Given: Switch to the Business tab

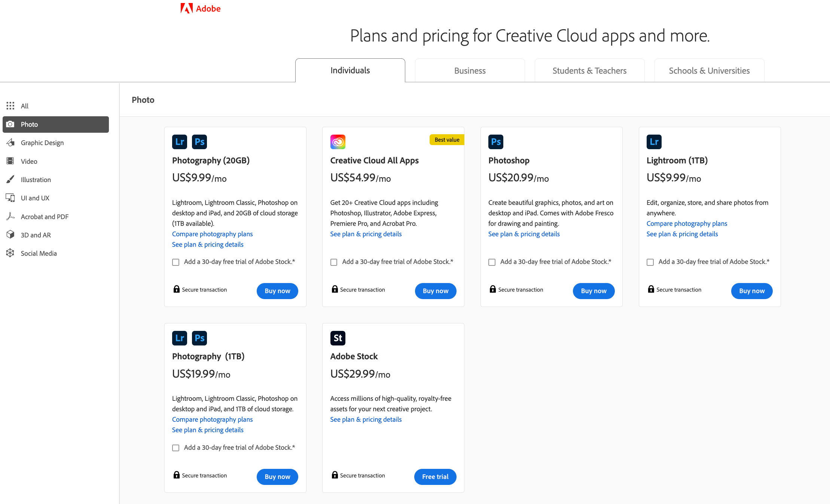Looking at the screenshot, I should click(x=470, y=70).
